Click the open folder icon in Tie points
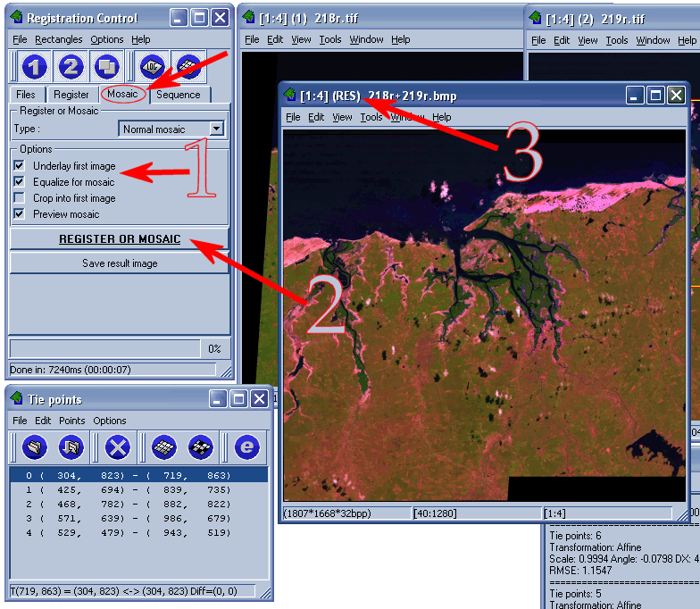Image resolution: width=700 pixels, height=609 pixels. pyautogui.click(x=34, y=446)
